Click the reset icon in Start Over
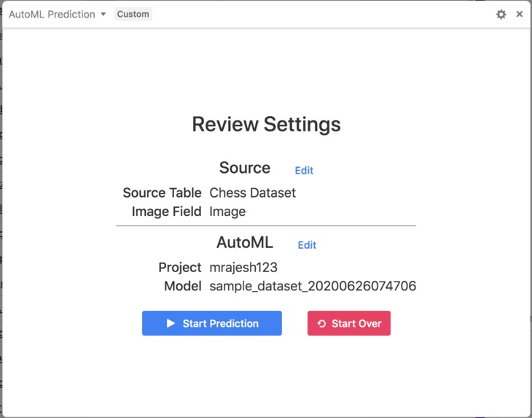Screen dimensions: 532x418 (321, 324)
